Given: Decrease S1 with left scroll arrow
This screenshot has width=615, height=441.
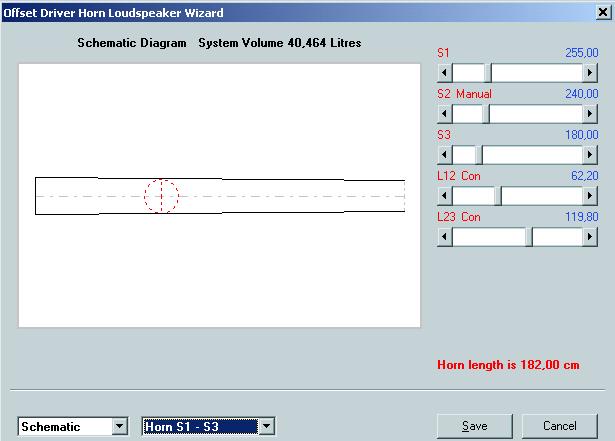Looking at the screenshot, I should 444,73.
